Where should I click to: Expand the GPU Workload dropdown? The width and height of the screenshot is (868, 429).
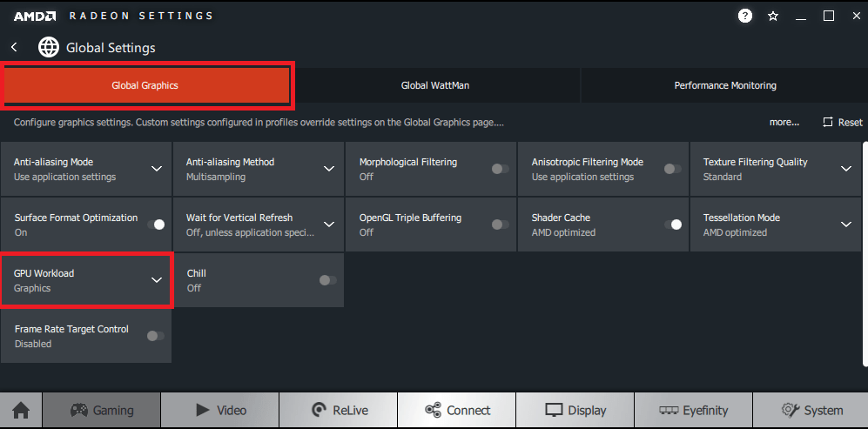click(x=157, y=280)
